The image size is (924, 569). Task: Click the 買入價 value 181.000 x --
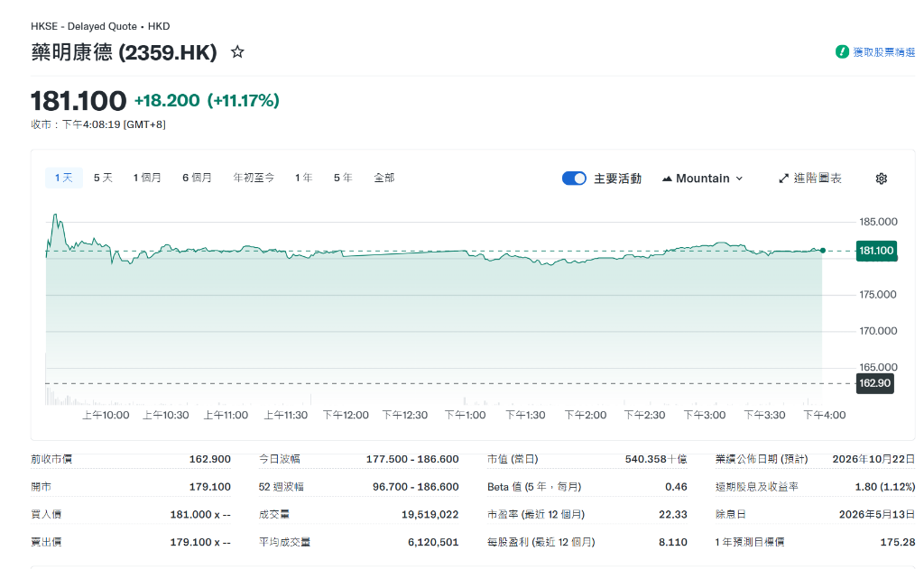pos(200,514)
